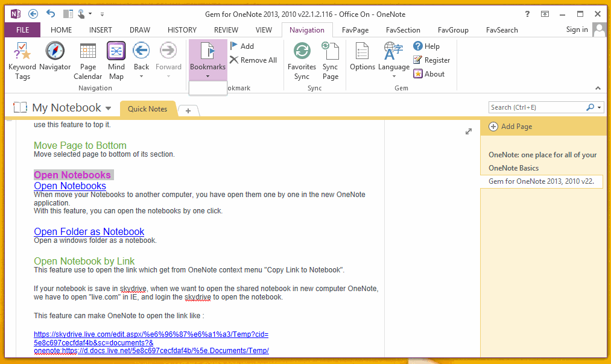Click the Sync Page button

330,61
